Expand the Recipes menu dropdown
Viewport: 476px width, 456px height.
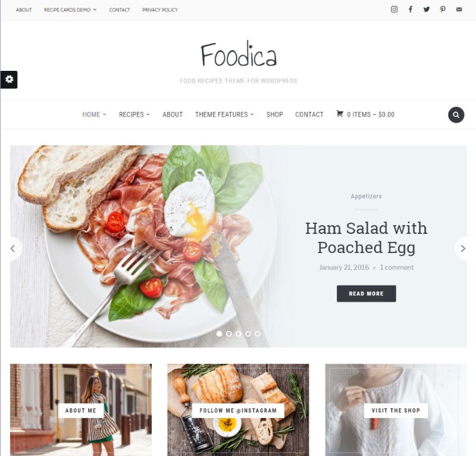click(134, 114)
